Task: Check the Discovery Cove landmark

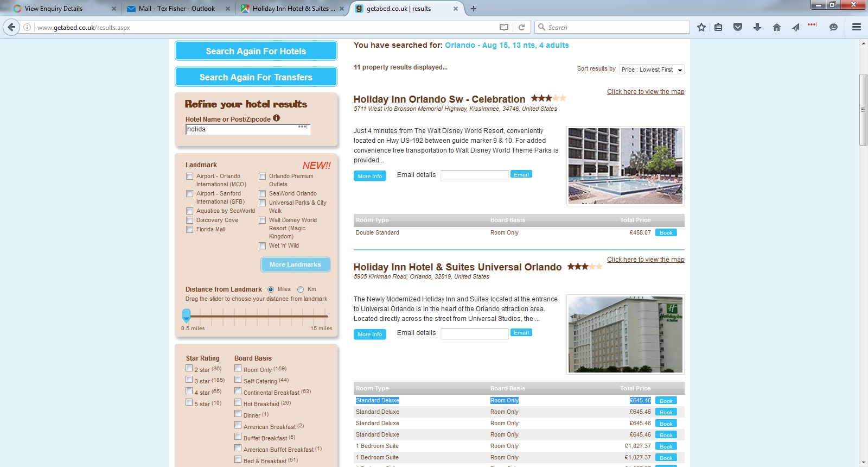Action: click(189, 220)
